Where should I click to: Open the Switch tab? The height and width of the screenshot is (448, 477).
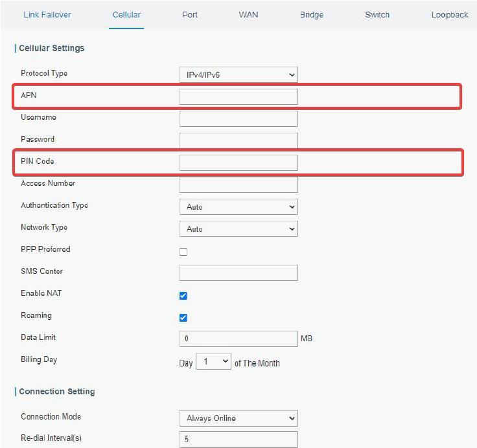pos(377,15)
